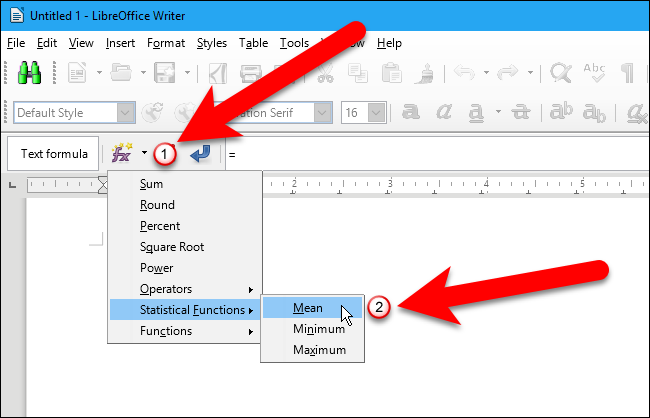Open the Default Style paragraph style dropdown
Viewport: 650px width, 418px height.
(126, 112)
